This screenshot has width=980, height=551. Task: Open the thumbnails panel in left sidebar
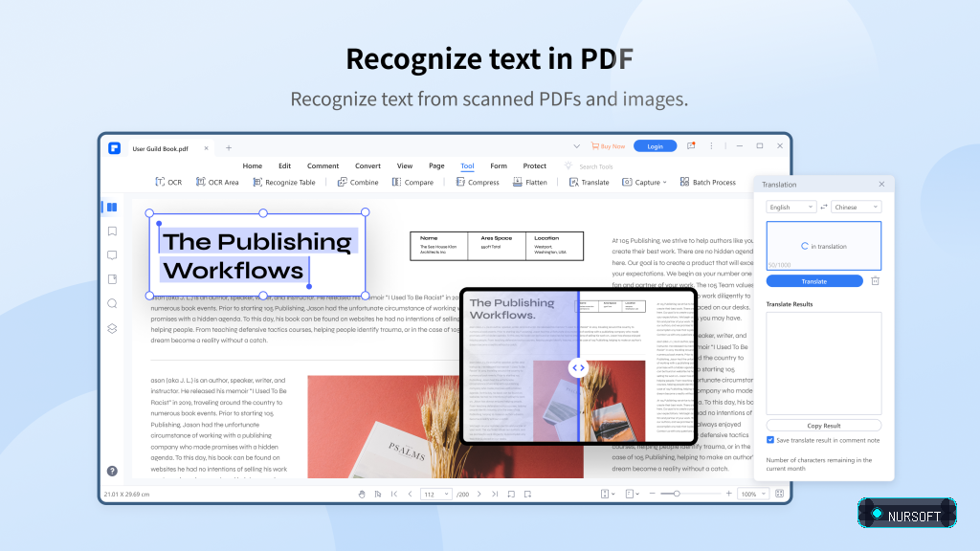[x=112, y=207]
